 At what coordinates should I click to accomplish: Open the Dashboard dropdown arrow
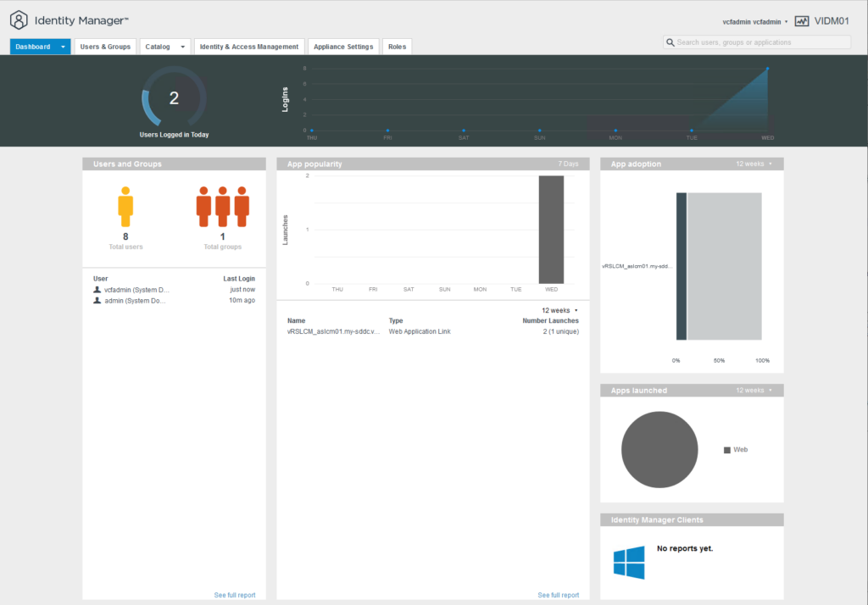pyautogui.click(x=63, y=47)
